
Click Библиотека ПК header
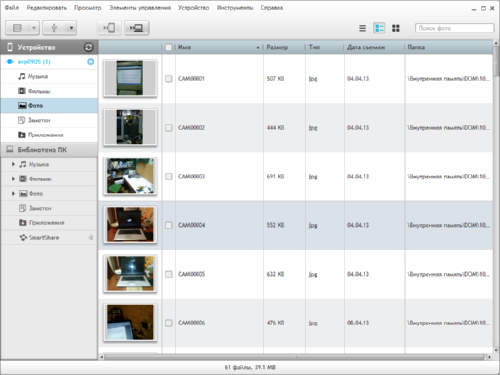point(49,150)
